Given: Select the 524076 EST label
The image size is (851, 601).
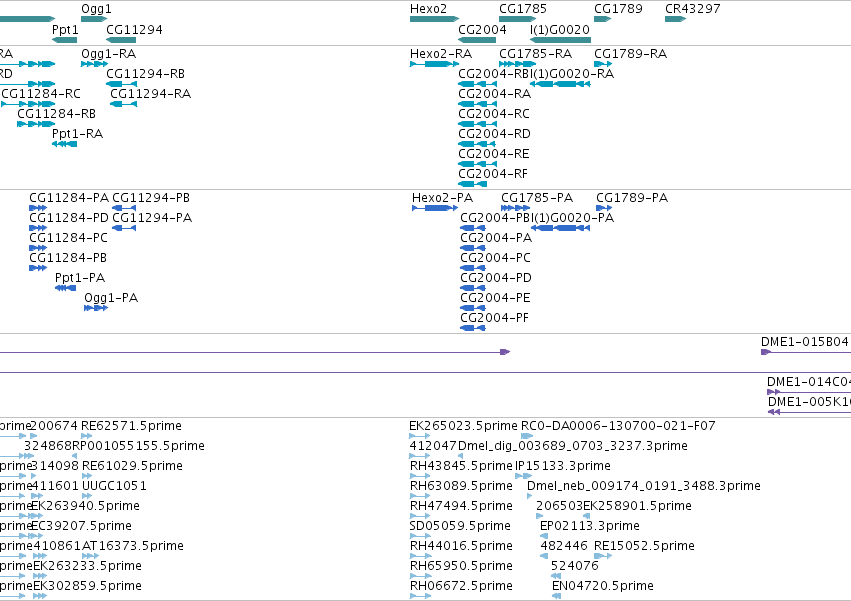Looking at the screenshot, I should point(575,566).
